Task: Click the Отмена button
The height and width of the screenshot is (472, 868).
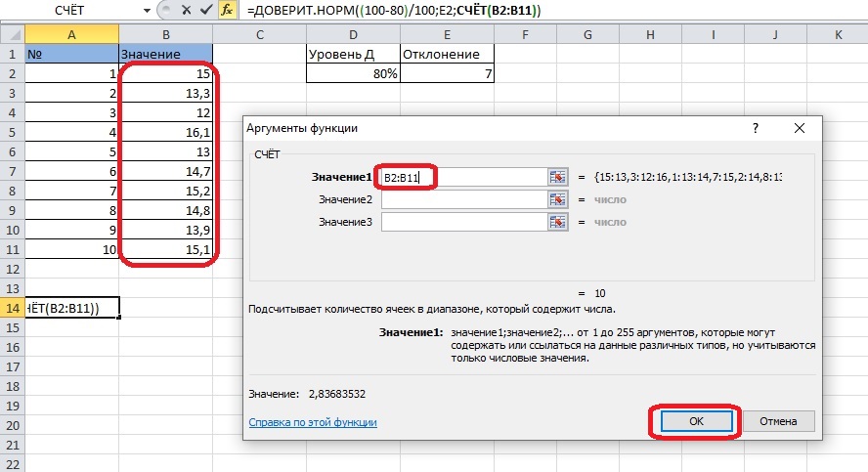Action: pyautogui.click(x=778, y=421)
